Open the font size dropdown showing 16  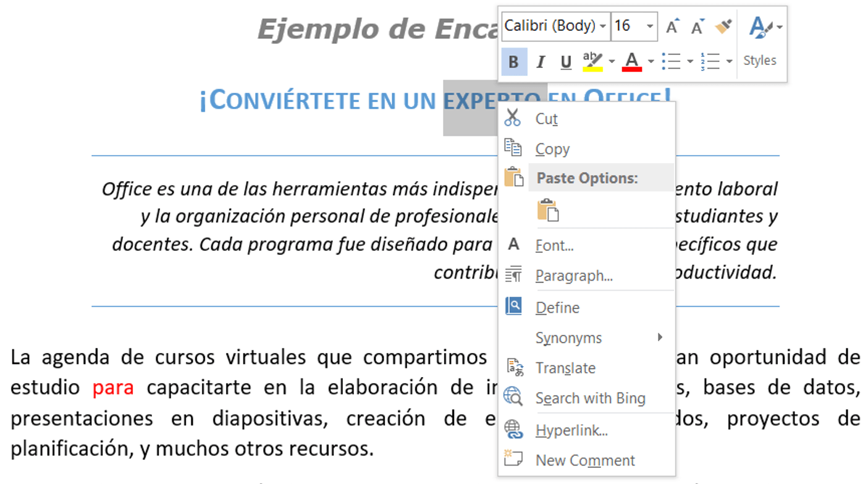(650, 27)
